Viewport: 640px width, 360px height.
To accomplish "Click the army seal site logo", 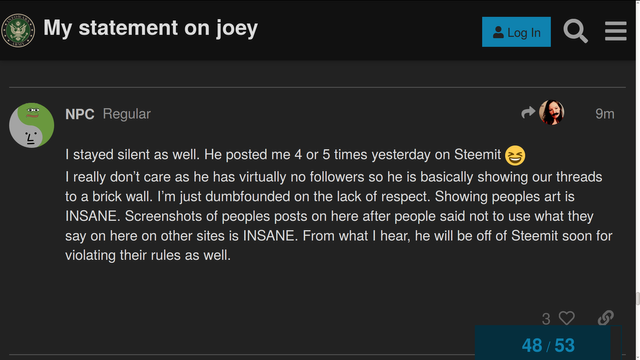I will click(18, 31).
